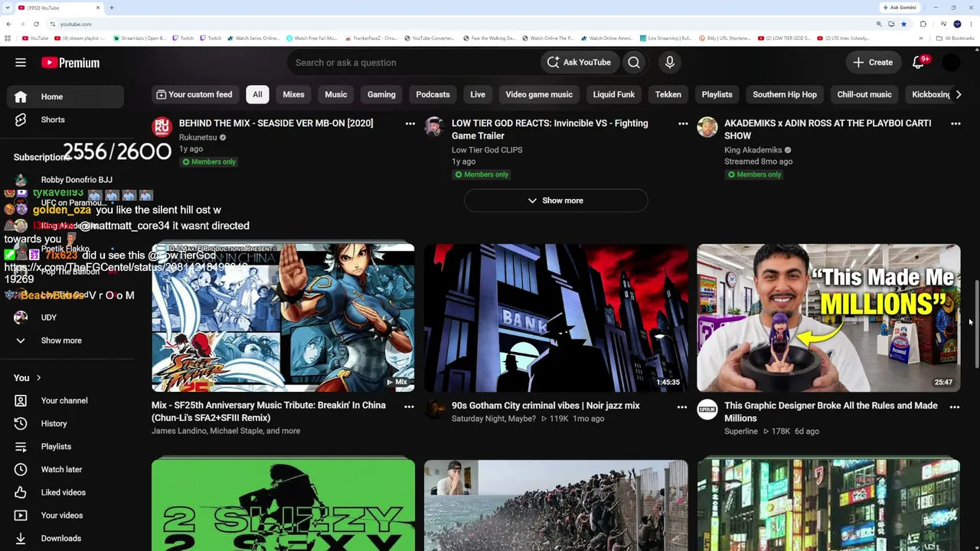Open the UDY subscription channel
The width and height of the screenshot is (980, 551).
65,318
